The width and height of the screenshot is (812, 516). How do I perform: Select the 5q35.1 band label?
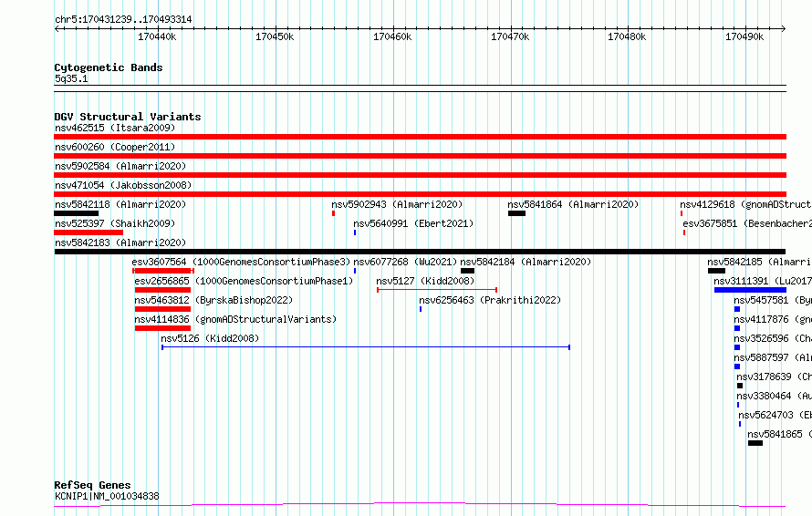point(71,78)
